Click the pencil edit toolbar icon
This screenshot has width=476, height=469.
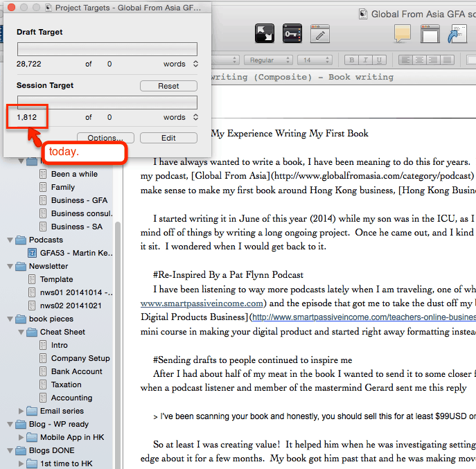(320, 34)
